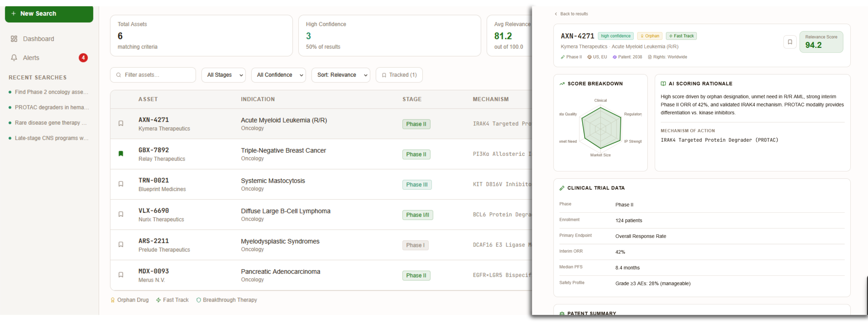Open the All Stages dropdown
This screenshot has height=322, width=868.
click(223, 75)
